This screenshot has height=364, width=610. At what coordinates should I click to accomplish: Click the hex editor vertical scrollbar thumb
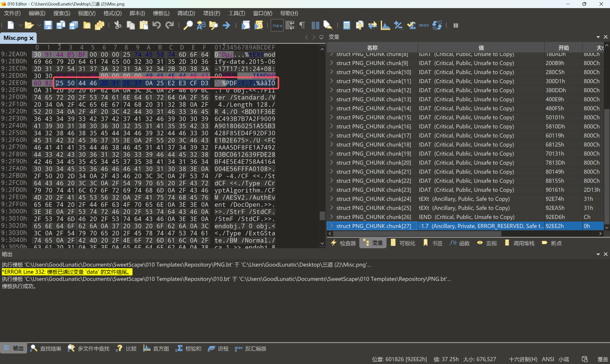tap(322, 216)
